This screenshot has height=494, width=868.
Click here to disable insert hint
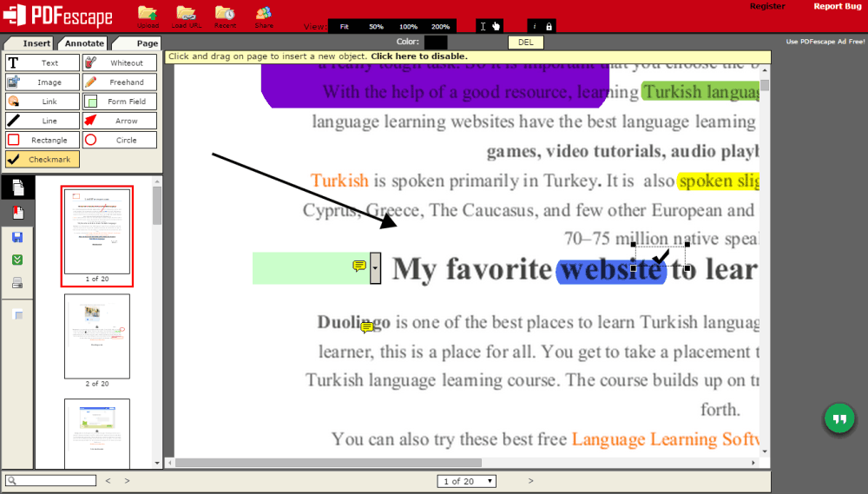419,56
